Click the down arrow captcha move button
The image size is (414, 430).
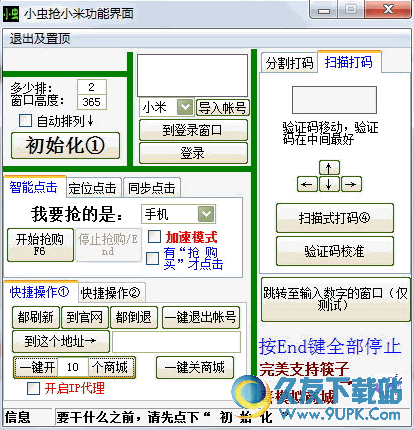tap(329, 184)
